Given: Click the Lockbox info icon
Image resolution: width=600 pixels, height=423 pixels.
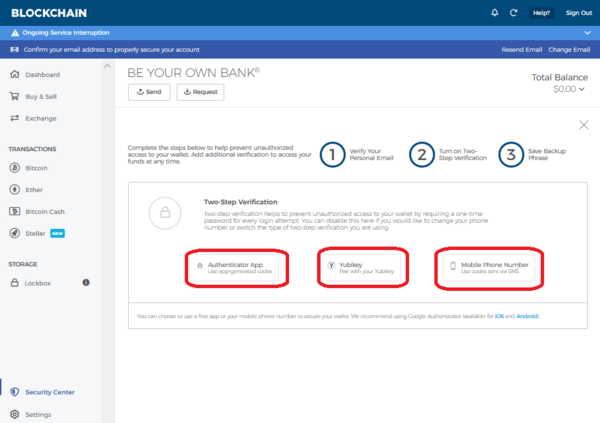Looking at the screenshot, I should point(86,283).
